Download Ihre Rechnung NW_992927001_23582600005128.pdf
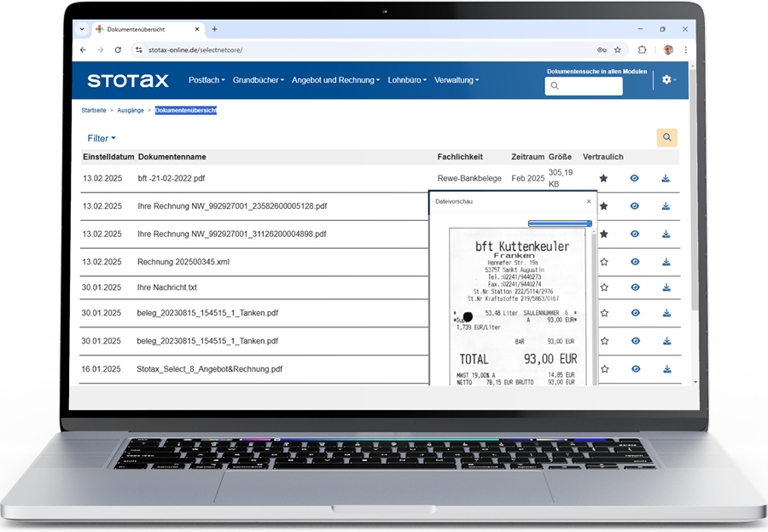Viewport: 768px width, 532px height. click(666, 206)
